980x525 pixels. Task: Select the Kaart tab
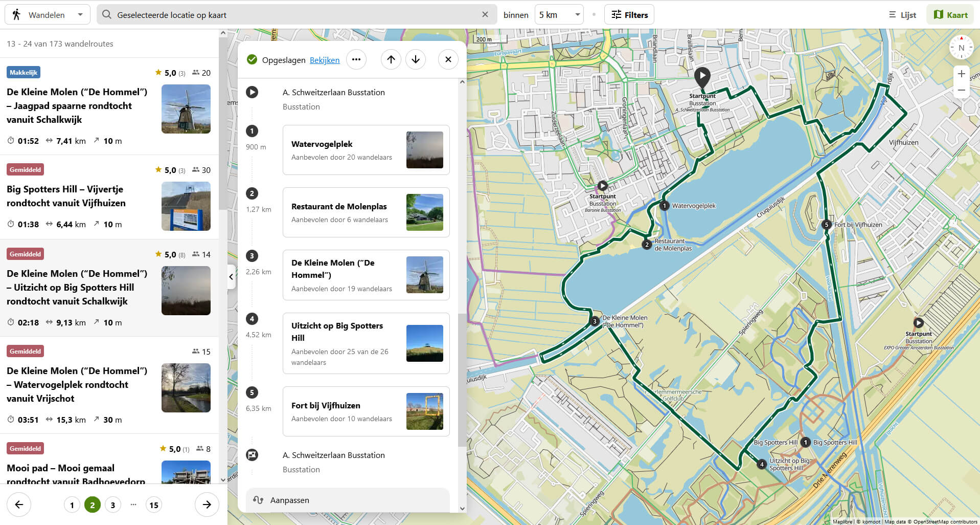coord(950,14)
